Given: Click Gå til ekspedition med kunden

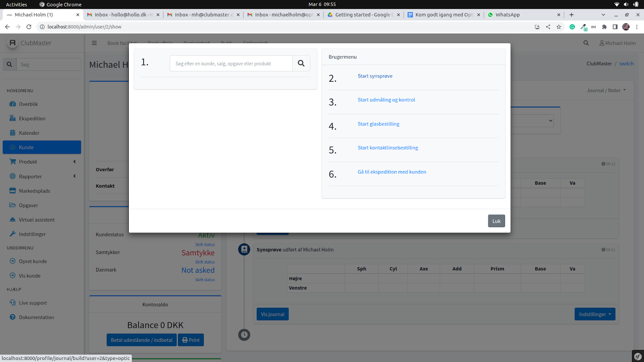Looking at the screenshot, I should tap(392, 172).
